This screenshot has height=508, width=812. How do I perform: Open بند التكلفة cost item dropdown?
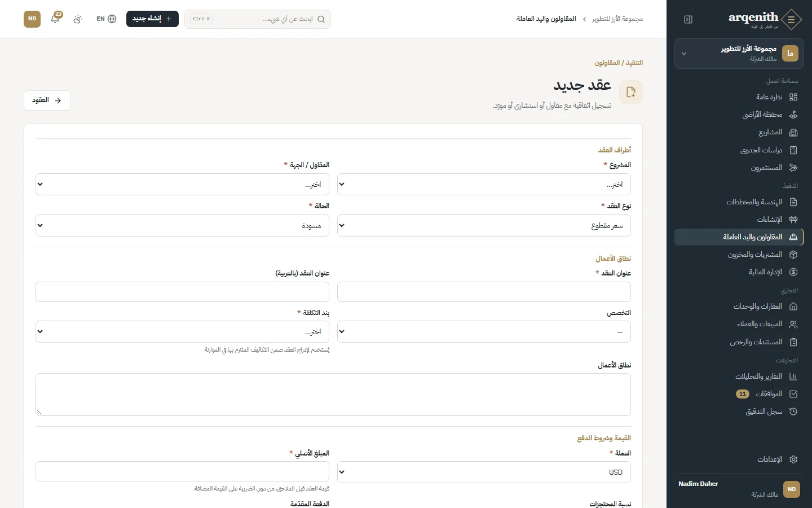coord(182,332)
